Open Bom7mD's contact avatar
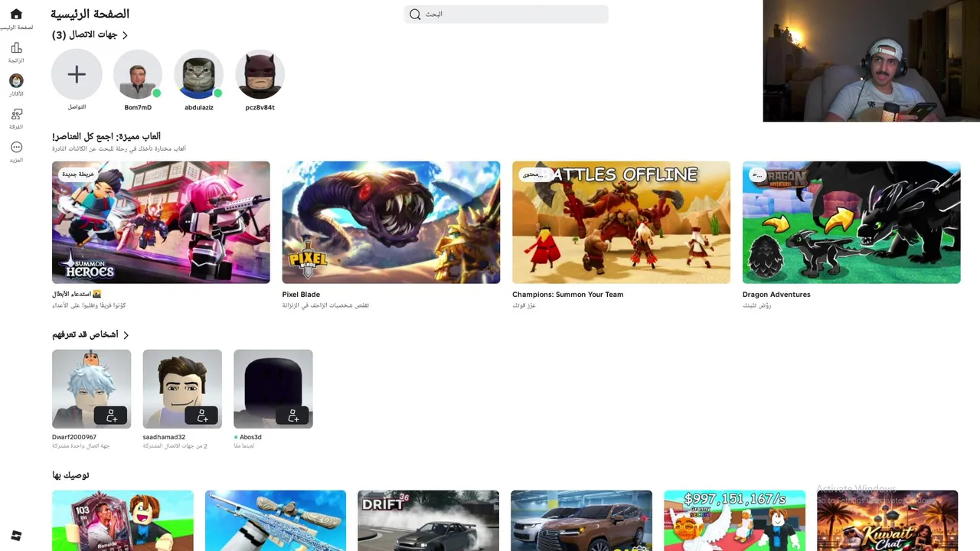The height and width of the screenshot is (551, 980). click(138, 74)
